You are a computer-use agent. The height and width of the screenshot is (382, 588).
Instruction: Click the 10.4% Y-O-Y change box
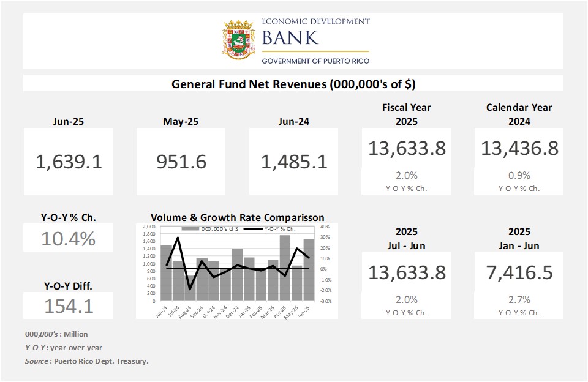tap(69, 238)
